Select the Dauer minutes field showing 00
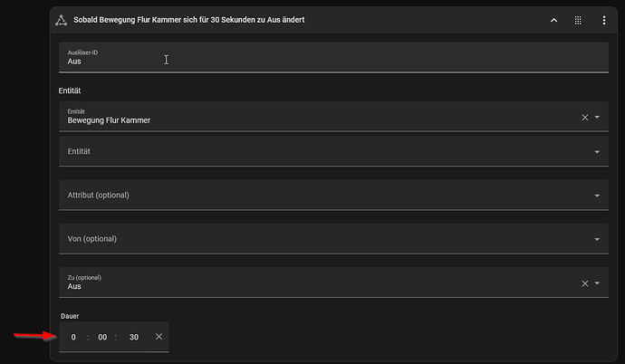The image size is (625, 364). (x=102, y=338)
